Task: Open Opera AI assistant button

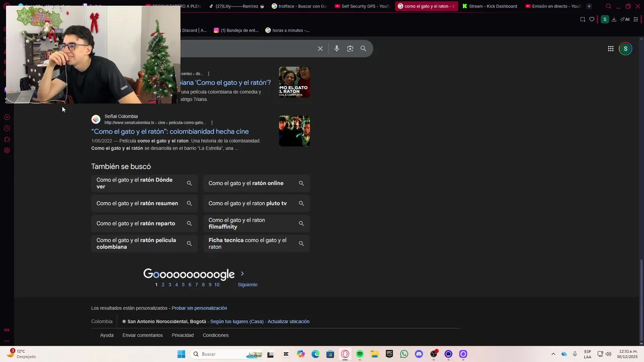Action: pos(625,20)
